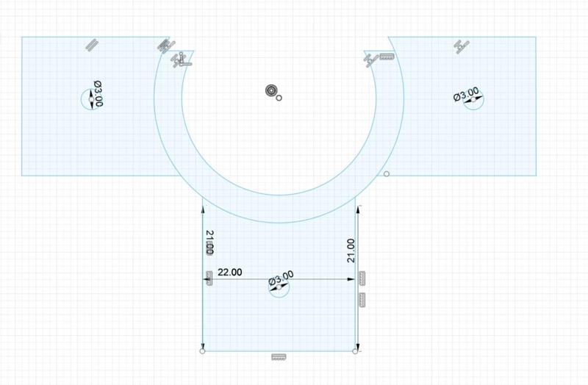
Task: Select the parallel constraint icon on left rectangle's top edge
Action: pyautogui.click(x=91, y=45)
